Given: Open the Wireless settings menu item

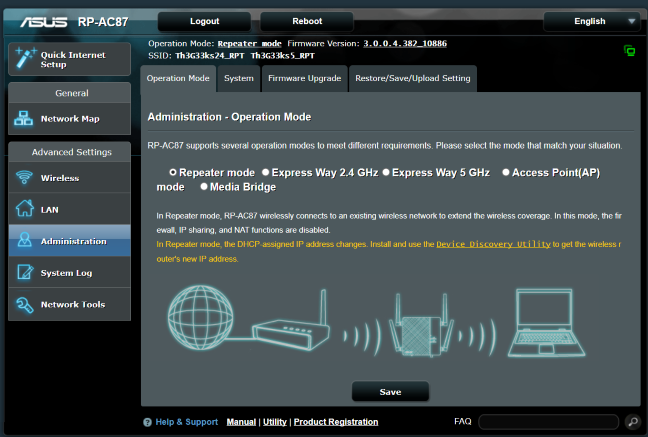Looking at the screenshot, I should coord(69,177).
